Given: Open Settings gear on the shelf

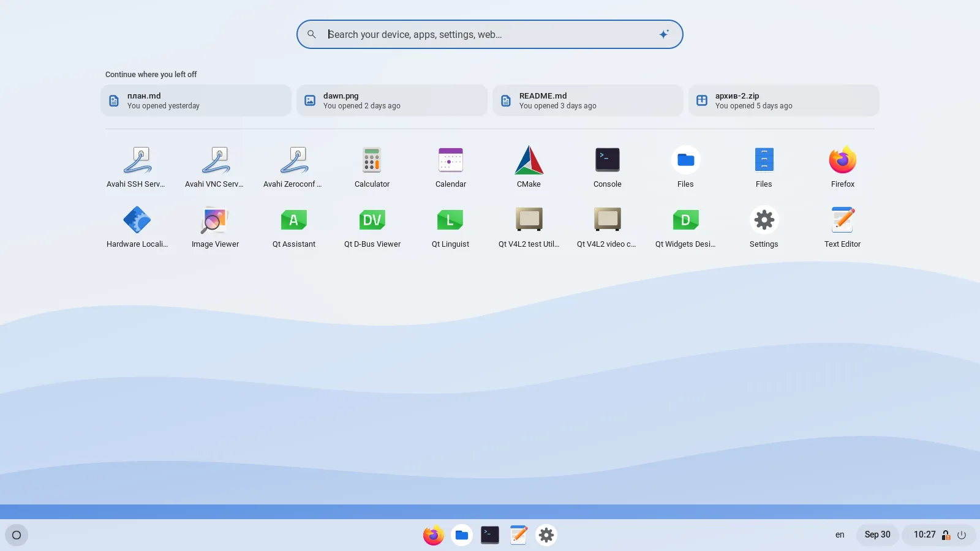Looking at the screenshot, I should pos(546,535).
